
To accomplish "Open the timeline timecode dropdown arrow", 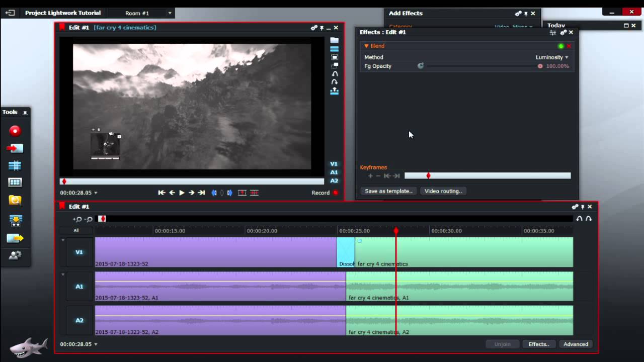I will 96,344.
